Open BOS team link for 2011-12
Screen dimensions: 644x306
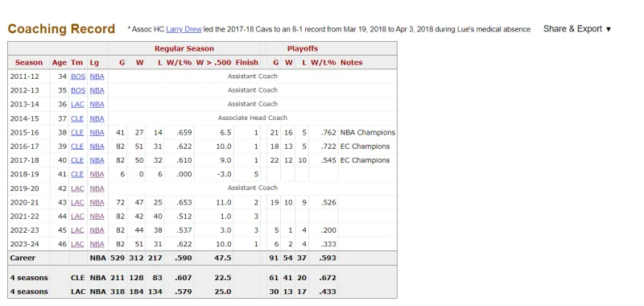pos(78,76)
